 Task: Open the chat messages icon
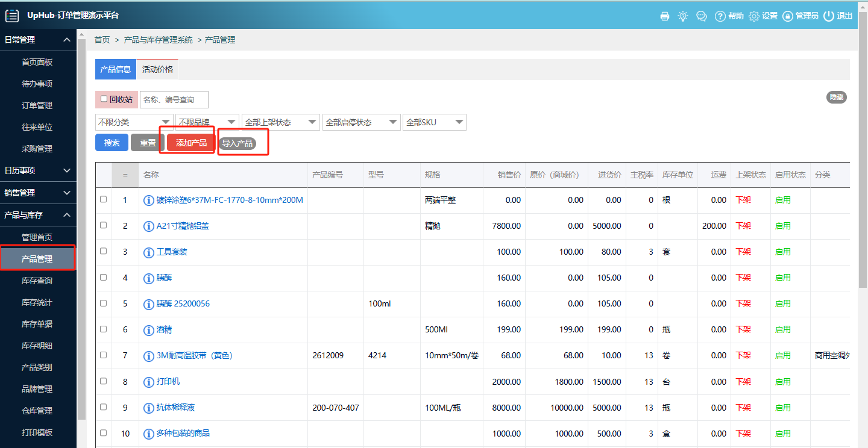point(701,16)
